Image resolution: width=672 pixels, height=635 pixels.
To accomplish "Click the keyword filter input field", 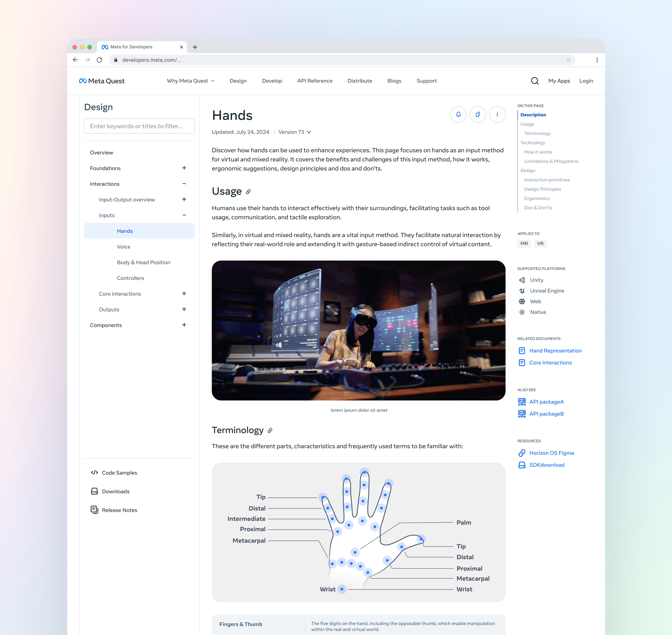I will click(139, 126).
